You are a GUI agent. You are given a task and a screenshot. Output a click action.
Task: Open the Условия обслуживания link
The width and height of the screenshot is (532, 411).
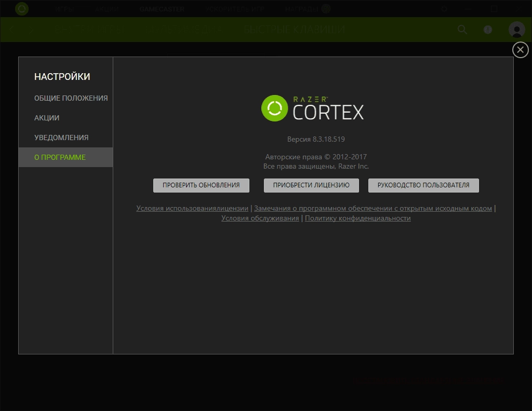pyautogui.click(x=260, y=218)
